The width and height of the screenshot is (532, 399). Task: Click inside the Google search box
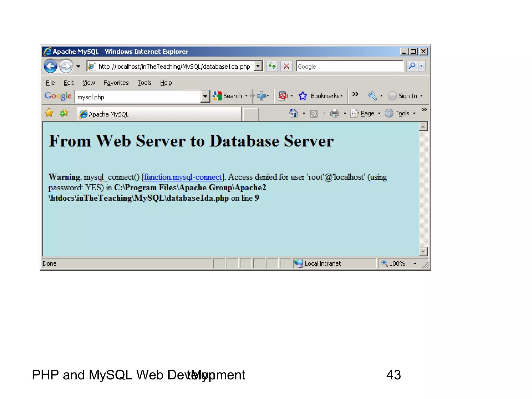pyautogui.click(x=349, y=66)
